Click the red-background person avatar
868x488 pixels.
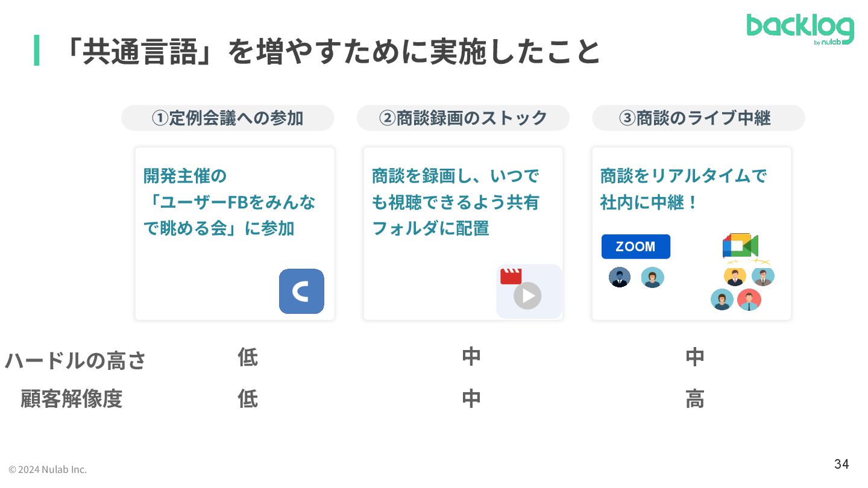pyautogui.click(x=749, y=299)
